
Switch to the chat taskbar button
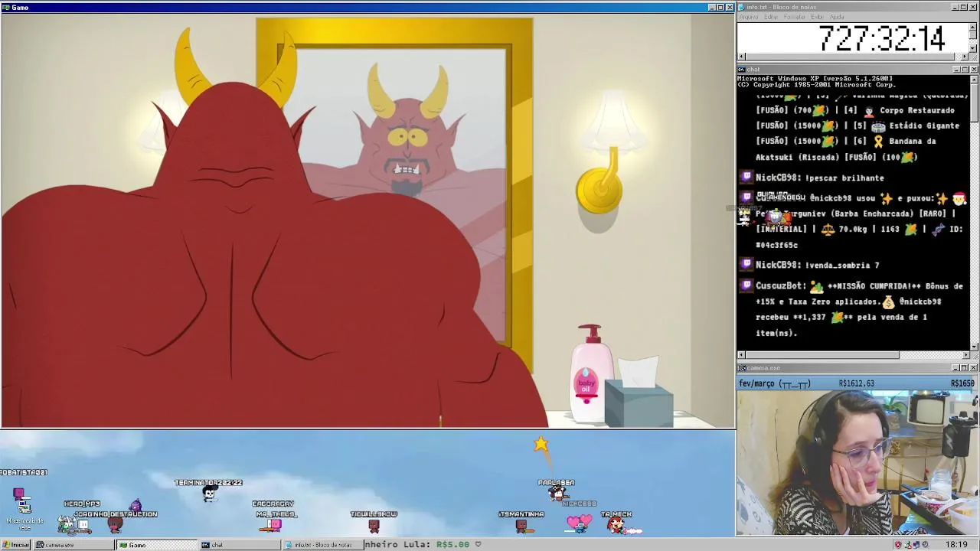coord(240,545)
